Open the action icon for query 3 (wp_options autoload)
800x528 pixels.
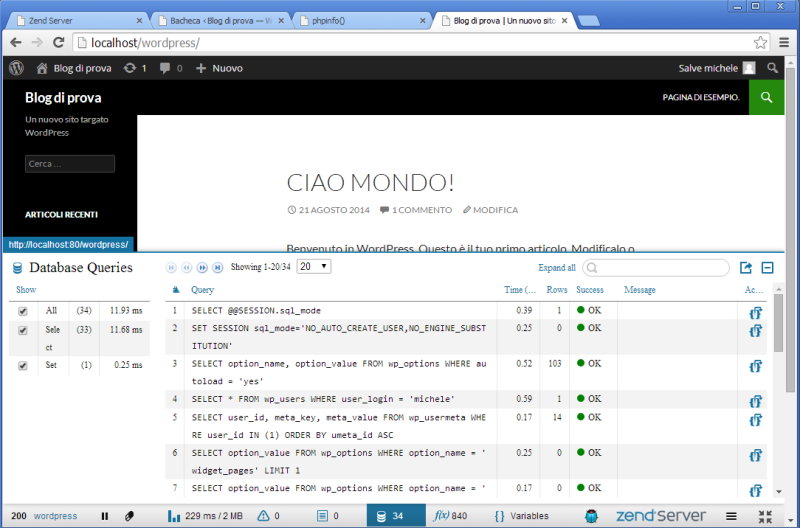756,366
